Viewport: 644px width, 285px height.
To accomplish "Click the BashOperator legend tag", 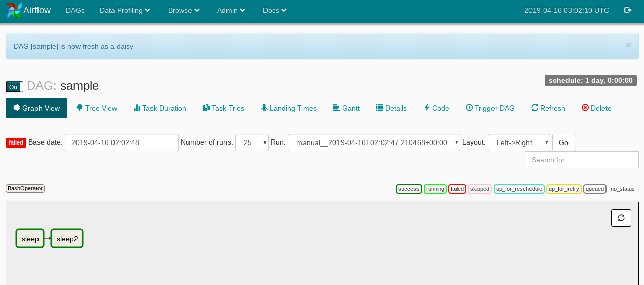I will [25, 188].
